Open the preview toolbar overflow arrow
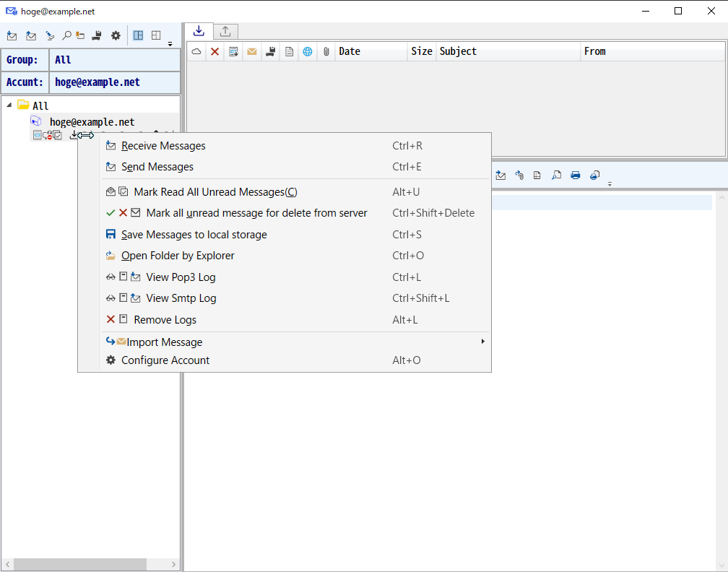728x572 pixels. tap(610, 184)
